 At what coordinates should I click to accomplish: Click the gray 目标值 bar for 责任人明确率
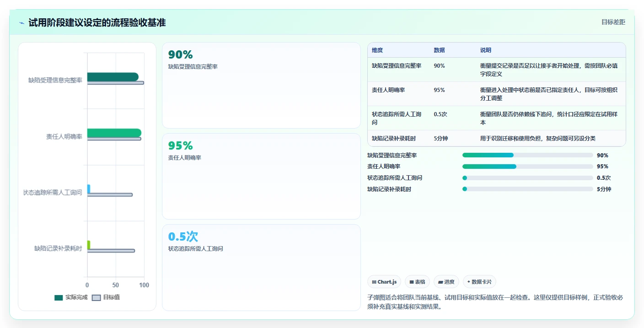[114, 139]
